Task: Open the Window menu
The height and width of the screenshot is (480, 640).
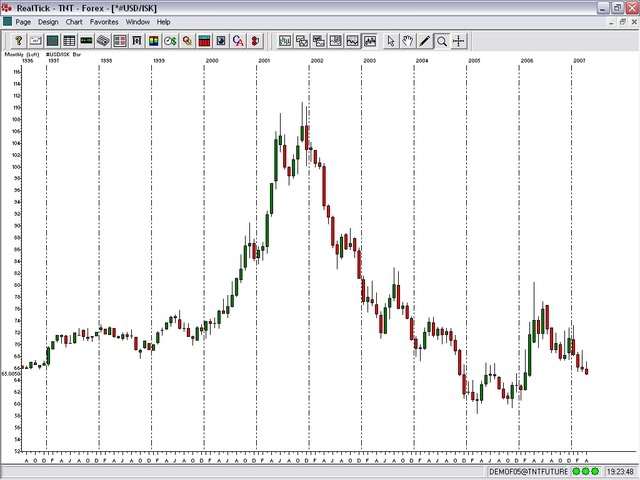Action: [x=138, y=22]
